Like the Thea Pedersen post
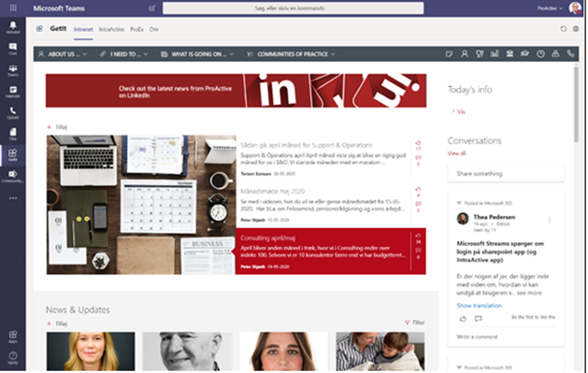 tap(463, 319)
